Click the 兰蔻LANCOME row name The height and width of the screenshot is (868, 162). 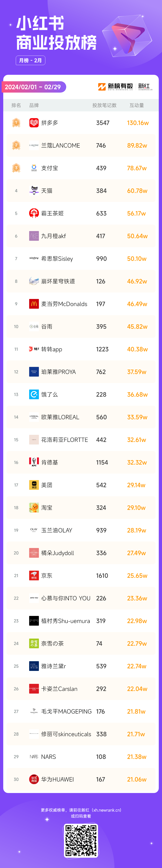click(x=60, y=145)
